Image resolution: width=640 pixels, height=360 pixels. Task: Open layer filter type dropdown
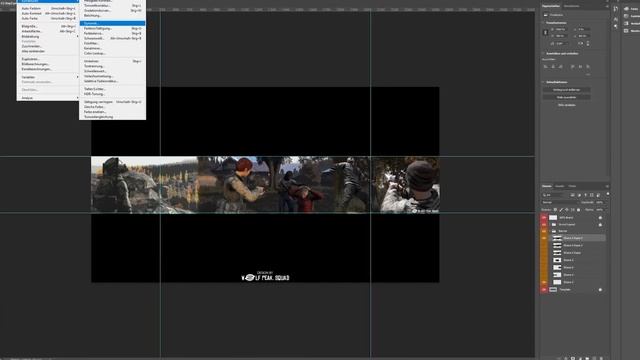[x=555, y=195]
